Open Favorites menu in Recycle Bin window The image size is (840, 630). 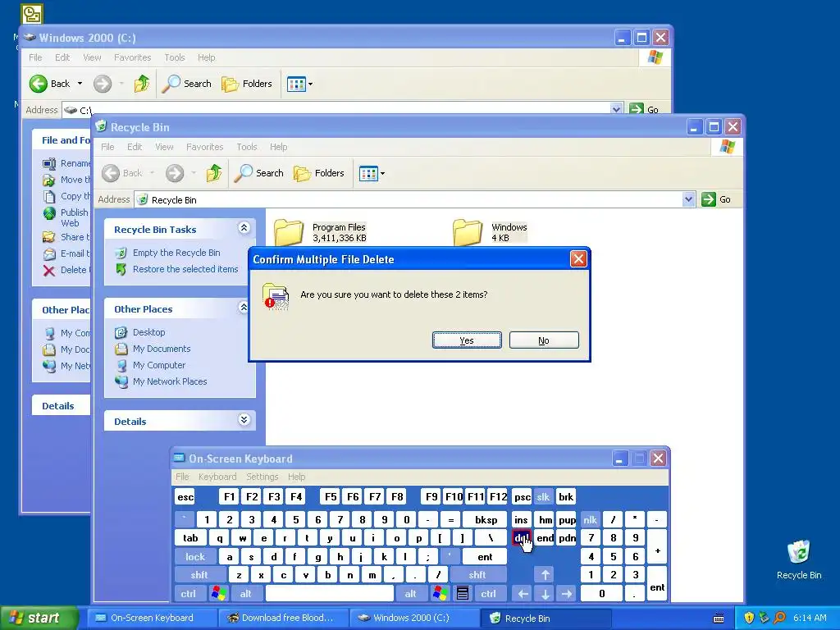pyautogui.click(x=204, y=147)
